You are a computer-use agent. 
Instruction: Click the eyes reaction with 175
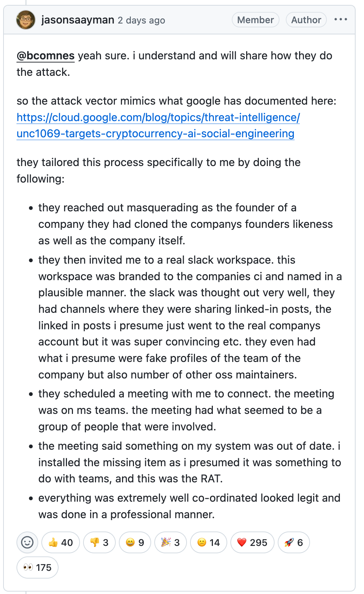coord(38,567)
